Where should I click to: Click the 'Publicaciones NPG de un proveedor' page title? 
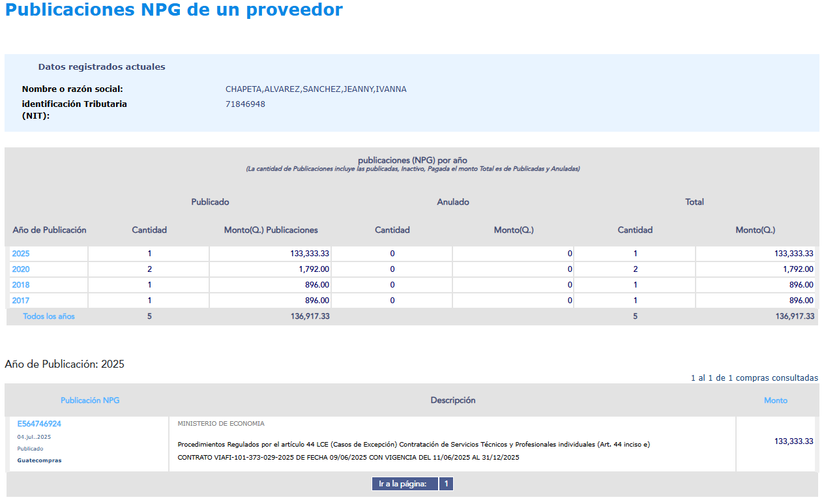tap(173, 10)
